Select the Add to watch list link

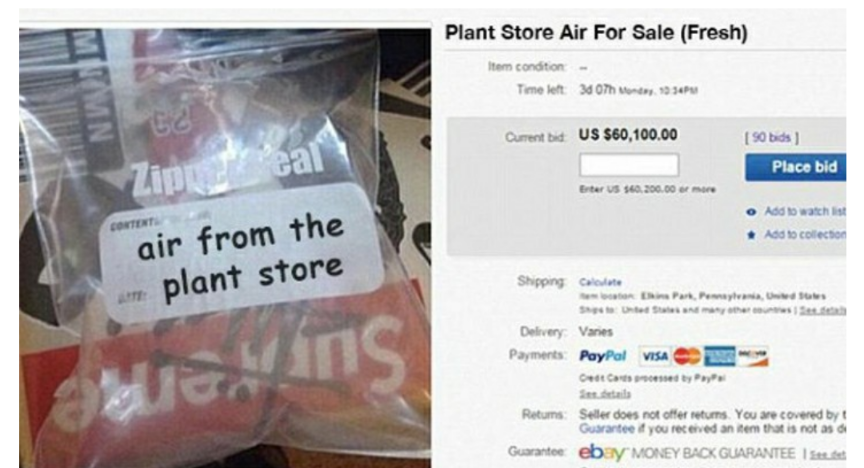coord(805,211)
